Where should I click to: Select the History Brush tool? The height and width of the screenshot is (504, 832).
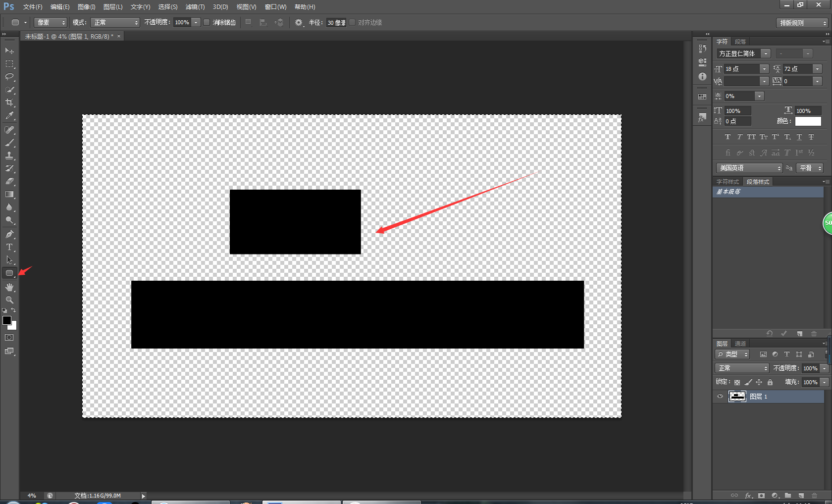[9, 168]
